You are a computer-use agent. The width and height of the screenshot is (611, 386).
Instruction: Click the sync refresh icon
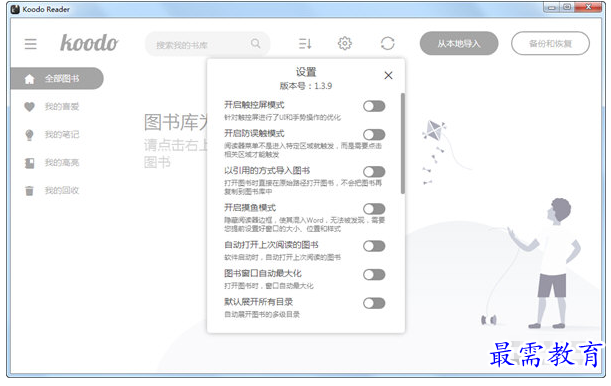coord(387,43)
